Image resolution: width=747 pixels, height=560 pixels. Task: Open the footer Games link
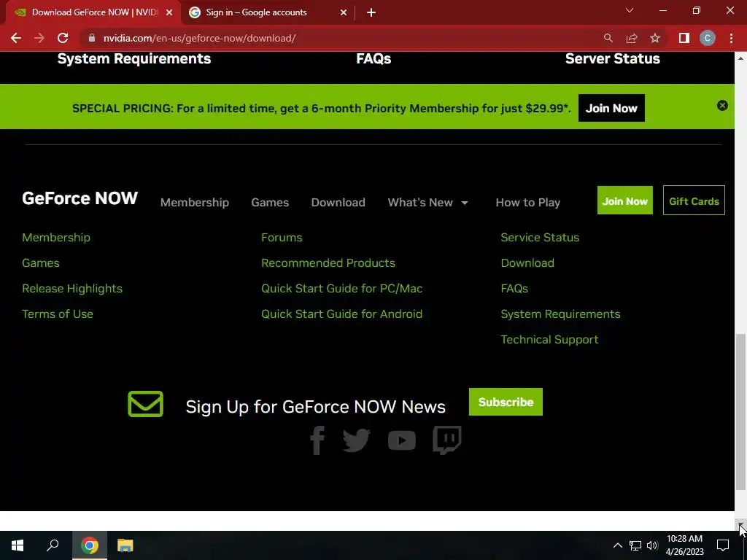(x=41, y=262)
